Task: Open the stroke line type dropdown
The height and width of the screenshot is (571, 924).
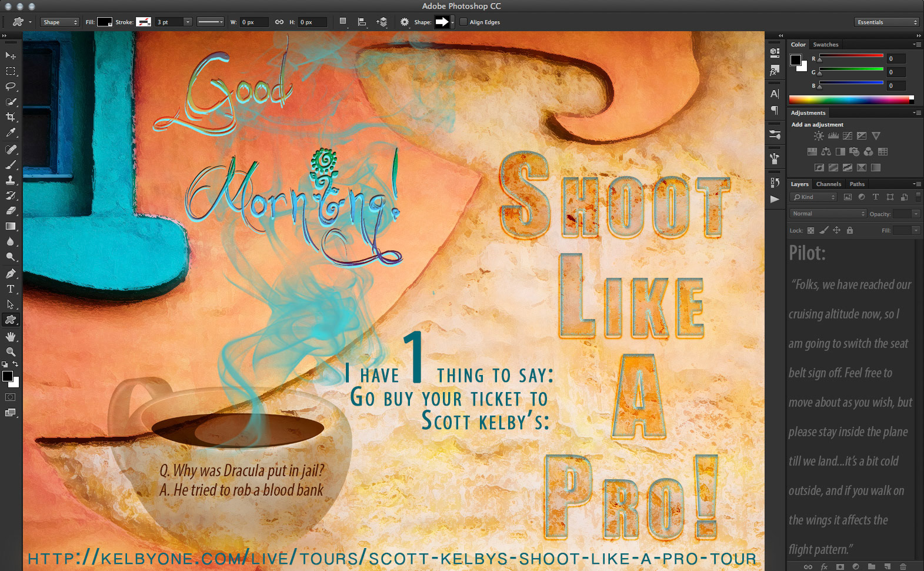Action: click(x=211, y=22)
